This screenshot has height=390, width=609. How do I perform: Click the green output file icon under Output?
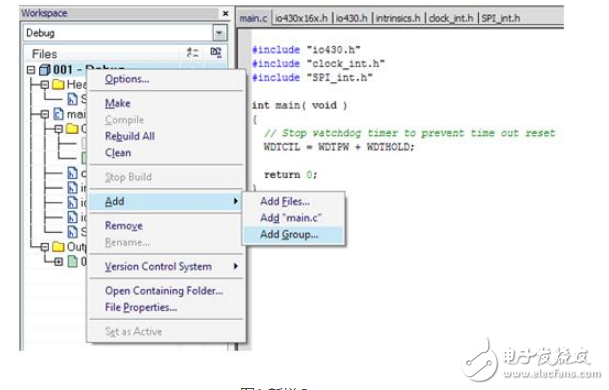(x=73, y=261)
